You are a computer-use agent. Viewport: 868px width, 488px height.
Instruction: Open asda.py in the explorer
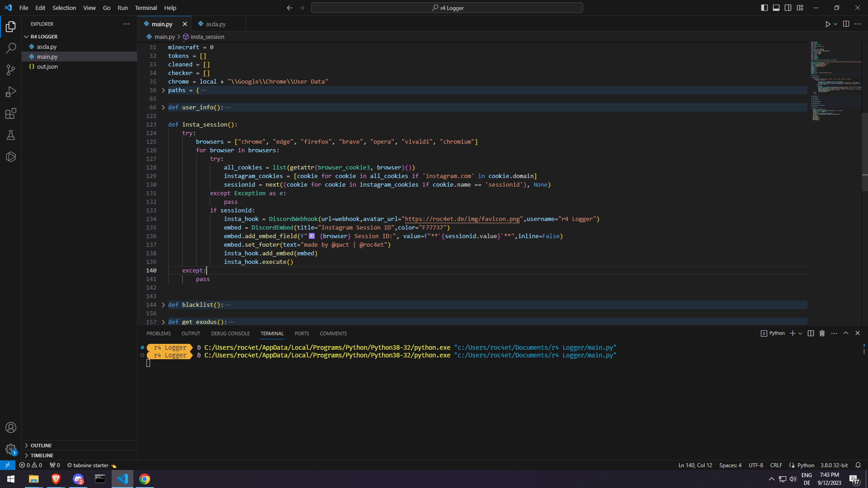coord(47,47)
